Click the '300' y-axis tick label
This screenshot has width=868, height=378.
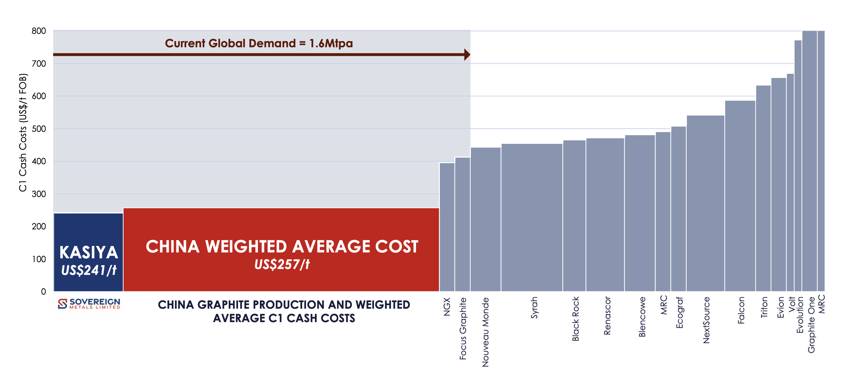coord(39,194)
